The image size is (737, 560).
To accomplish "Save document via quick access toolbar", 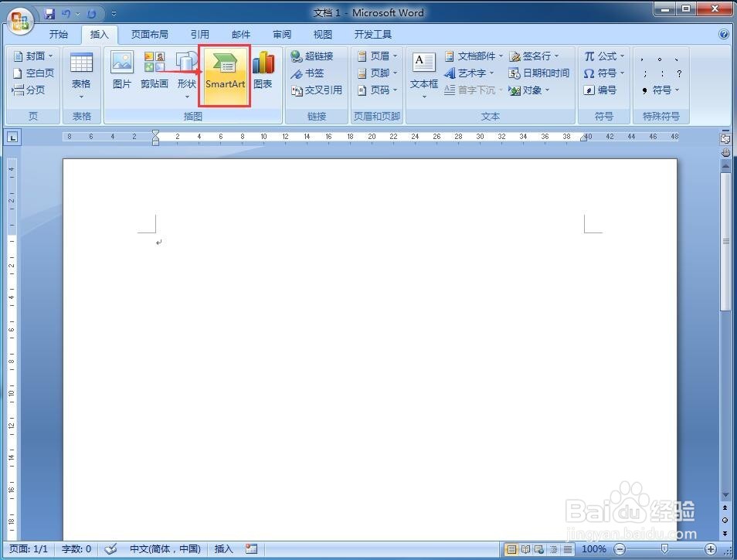I will [49, 14].
